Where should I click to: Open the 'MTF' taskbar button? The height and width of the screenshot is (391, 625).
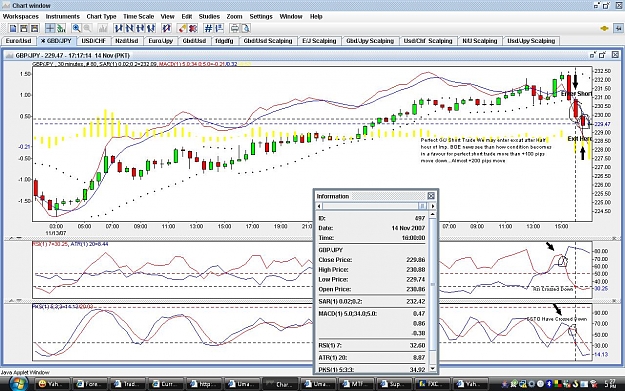coord(357,384)
